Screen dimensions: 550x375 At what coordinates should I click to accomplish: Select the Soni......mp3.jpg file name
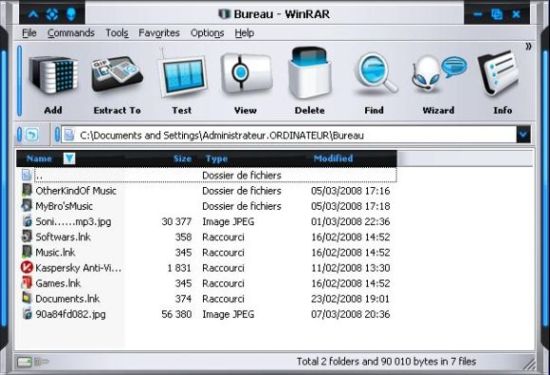tap(73, 222)
